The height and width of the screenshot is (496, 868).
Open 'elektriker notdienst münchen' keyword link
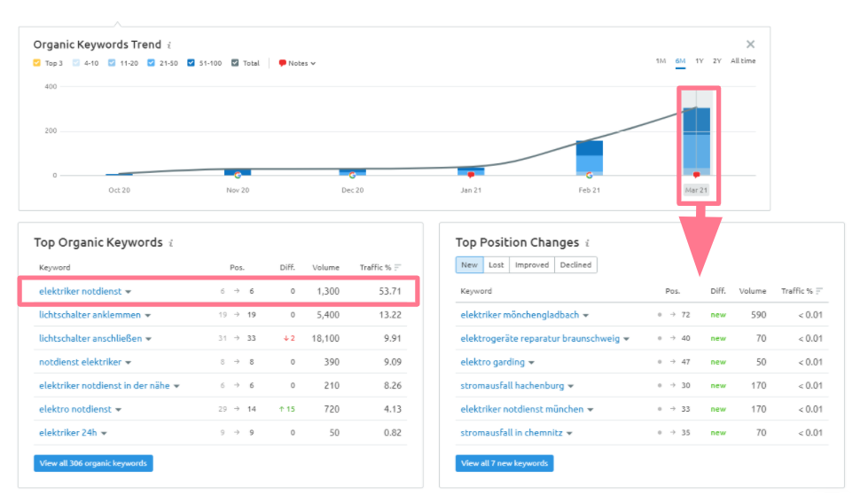[522, 409]
